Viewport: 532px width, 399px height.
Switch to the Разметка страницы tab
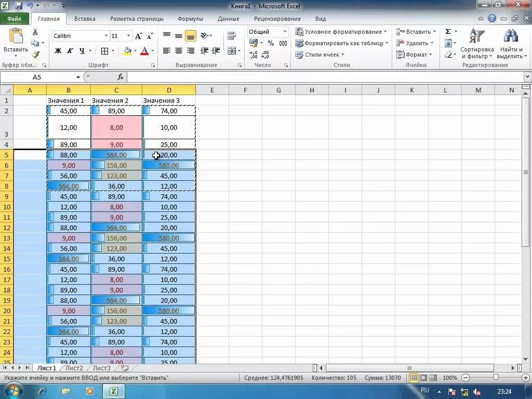(x=137, y=19)
